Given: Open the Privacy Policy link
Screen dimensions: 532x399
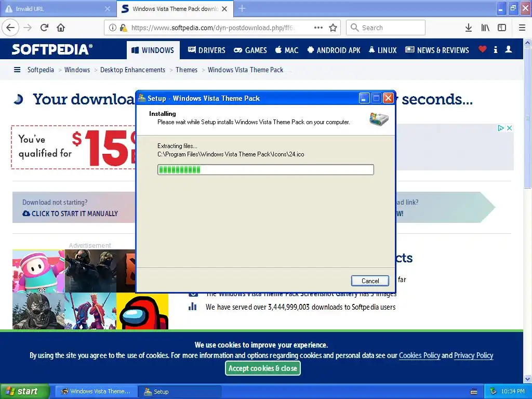Looking at the screenshot, I should point(473,355).
